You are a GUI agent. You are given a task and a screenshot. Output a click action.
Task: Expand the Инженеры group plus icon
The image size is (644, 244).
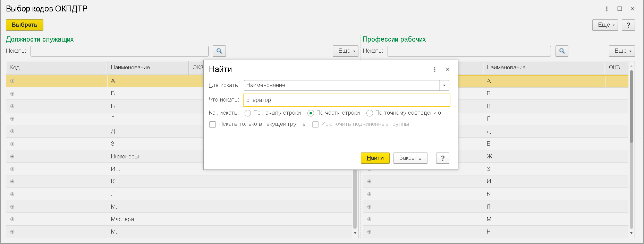pyautogui.click(x=12, y=156)
